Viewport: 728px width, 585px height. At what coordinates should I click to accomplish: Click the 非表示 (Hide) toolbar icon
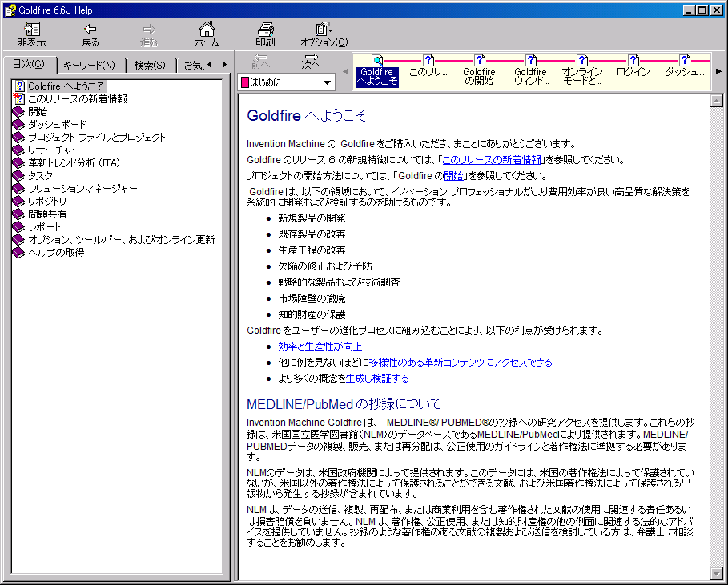(x=31, y=34)
